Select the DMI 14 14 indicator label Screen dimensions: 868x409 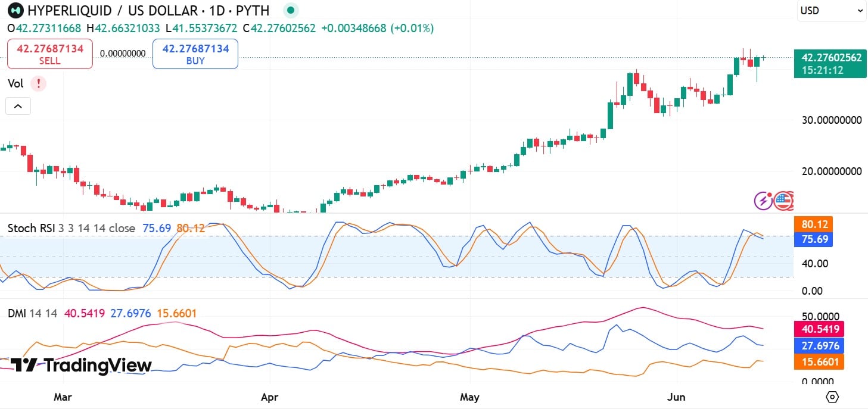(x=32, y=313)
